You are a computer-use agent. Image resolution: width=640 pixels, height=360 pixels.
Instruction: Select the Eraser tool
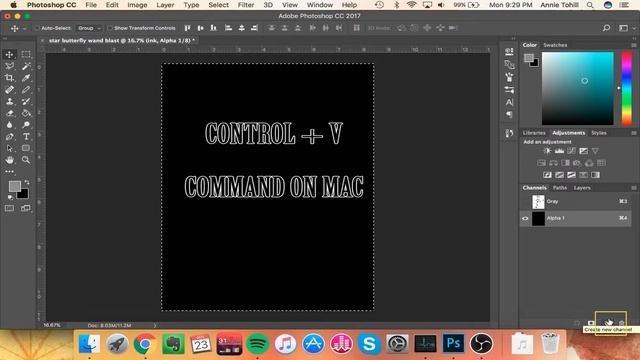coord(9,113)
